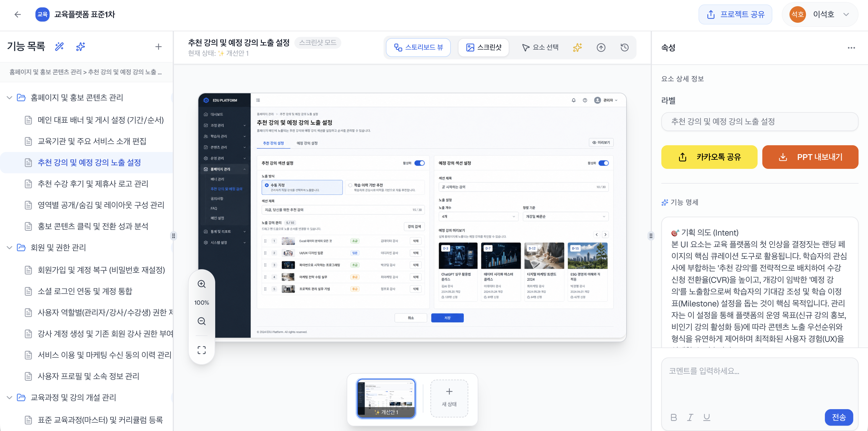
Task: Open the 예정 강의 설정 tab
Action: click(x=307, y=143)
